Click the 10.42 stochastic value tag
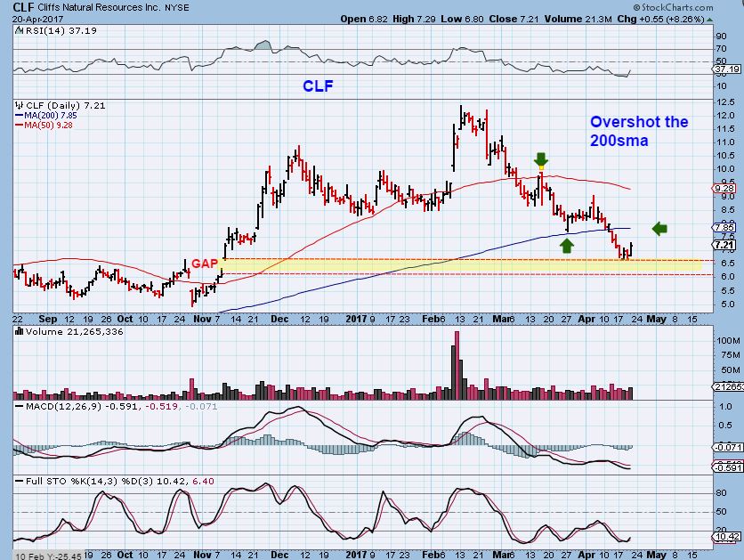The image size is (744, 560). click(727, 537)
